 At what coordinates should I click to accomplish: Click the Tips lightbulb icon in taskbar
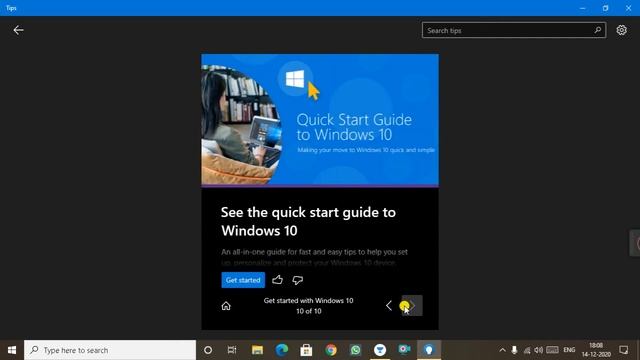(429, 350)
